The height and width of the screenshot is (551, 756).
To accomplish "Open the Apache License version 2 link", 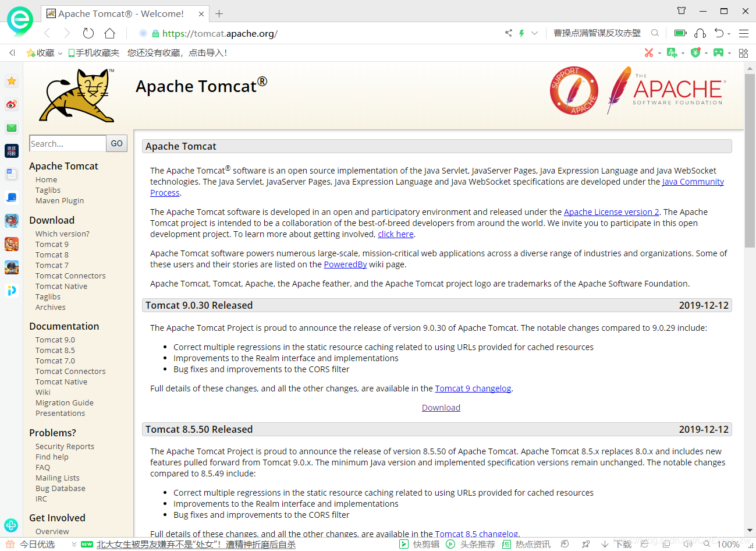I will click(x=612, y=212).
